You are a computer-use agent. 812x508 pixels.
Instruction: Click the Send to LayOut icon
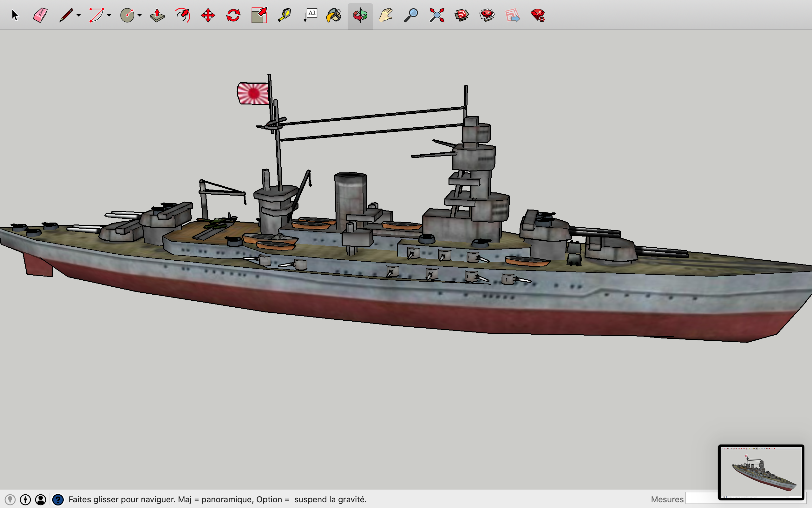tap(512, 16)
